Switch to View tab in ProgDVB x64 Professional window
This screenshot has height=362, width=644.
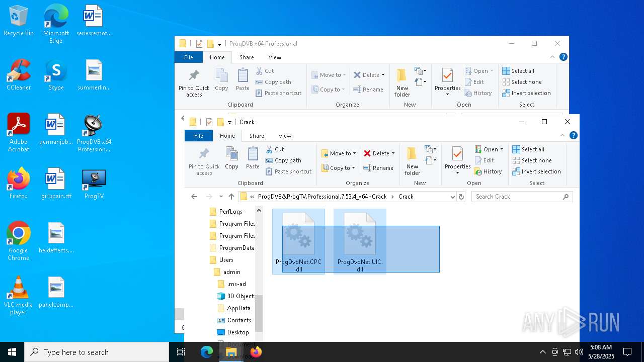click(x=275, y=57)
